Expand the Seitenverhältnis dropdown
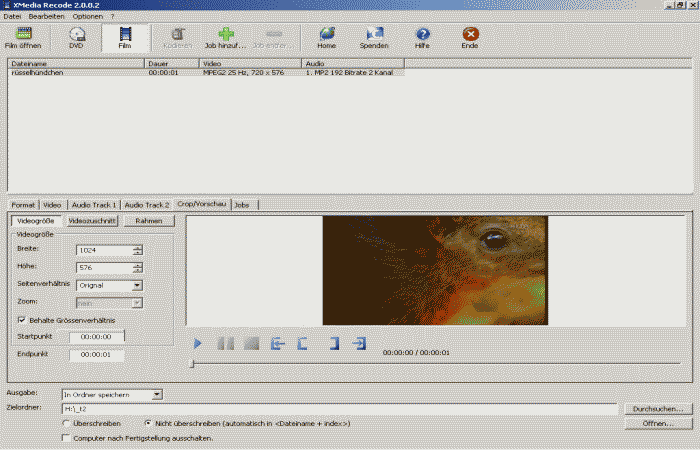 (x=137, y=285)
